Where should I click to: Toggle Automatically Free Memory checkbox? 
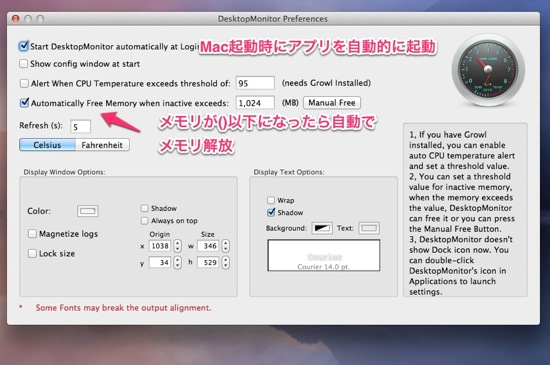pos(24,103)
